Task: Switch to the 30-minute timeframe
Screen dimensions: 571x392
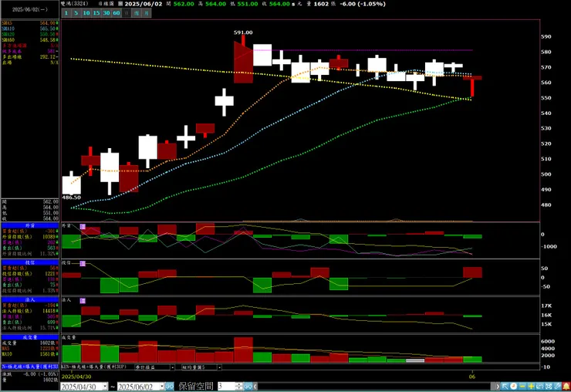Action: [106, 13]
